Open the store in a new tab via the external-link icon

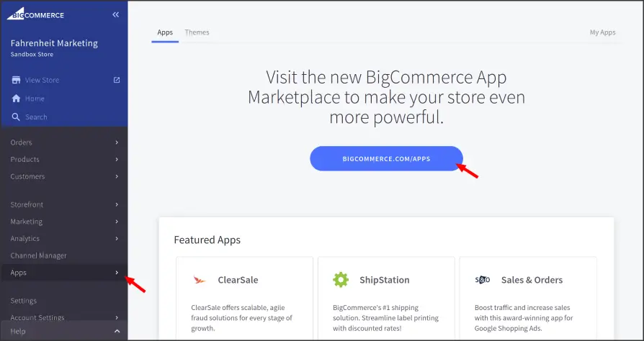click(117, 80)
